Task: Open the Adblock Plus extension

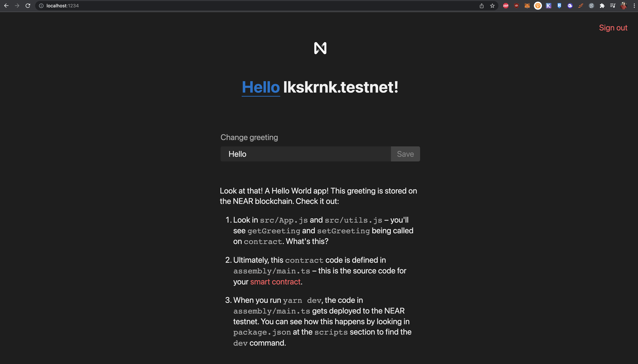Action: 506,6
